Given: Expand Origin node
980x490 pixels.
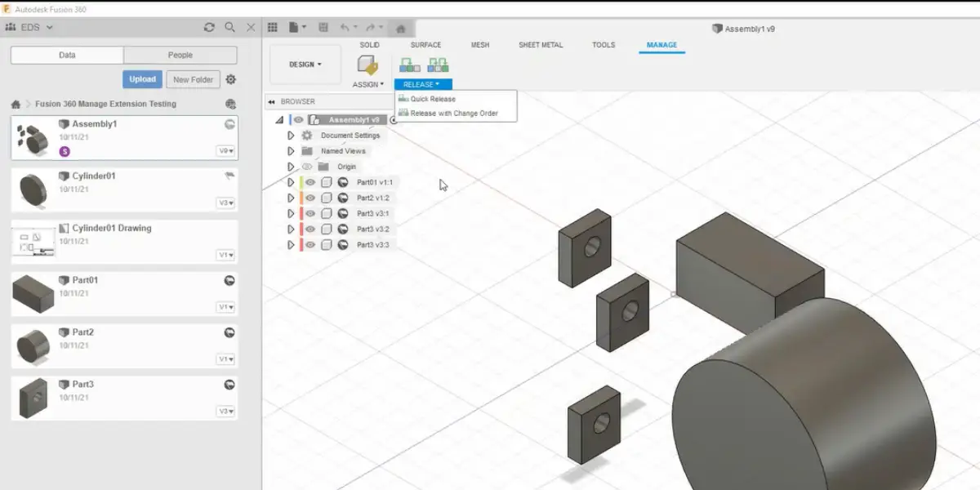Looking at the screenshot, I should [x=291, y=167].
